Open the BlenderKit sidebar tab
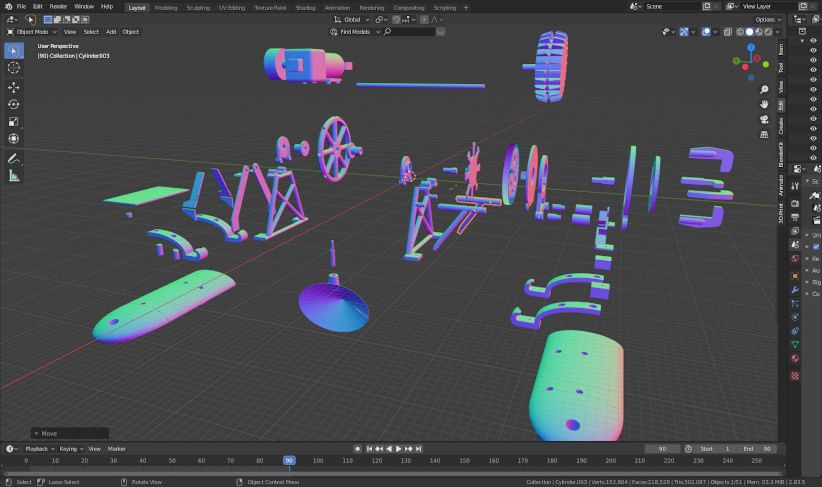This screenshot has width=822, height=487. pos(781,154)
